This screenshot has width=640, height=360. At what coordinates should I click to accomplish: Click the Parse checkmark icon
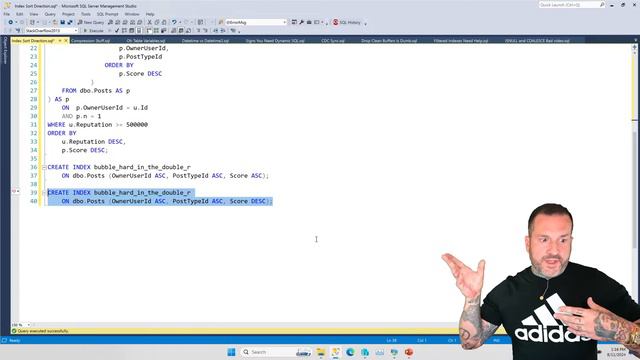coord(117,31)
